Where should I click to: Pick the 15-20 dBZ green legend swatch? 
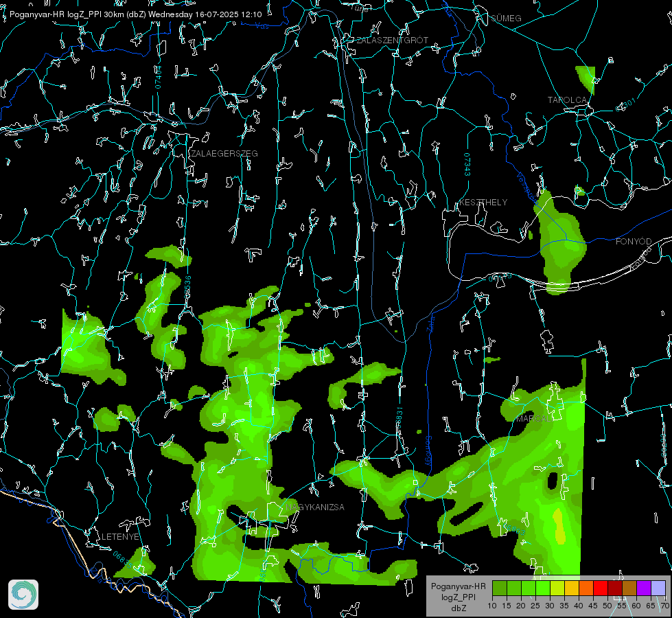point(514,588)
